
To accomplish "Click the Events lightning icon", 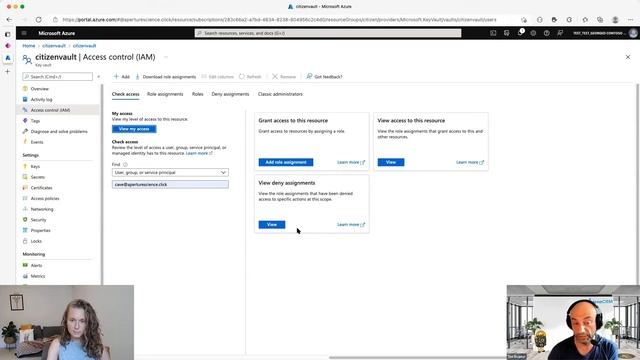I will [25, 142].
